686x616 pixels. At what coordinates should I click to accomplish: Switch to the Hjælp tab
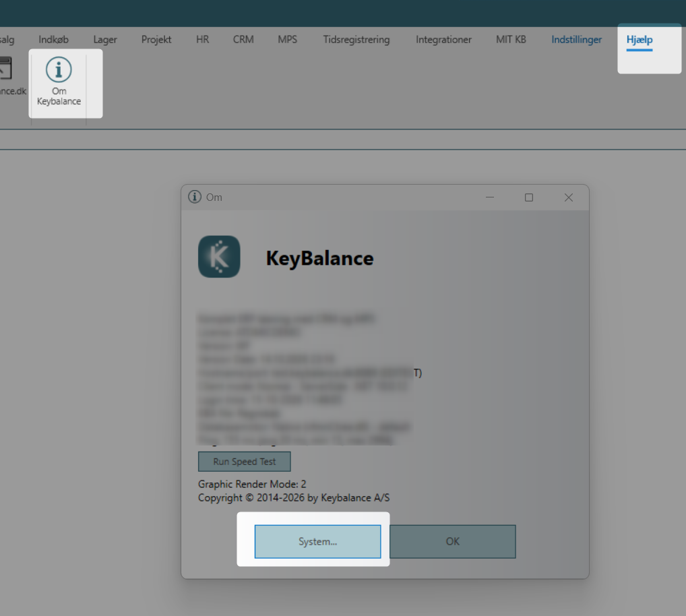[x=640, y=40]
